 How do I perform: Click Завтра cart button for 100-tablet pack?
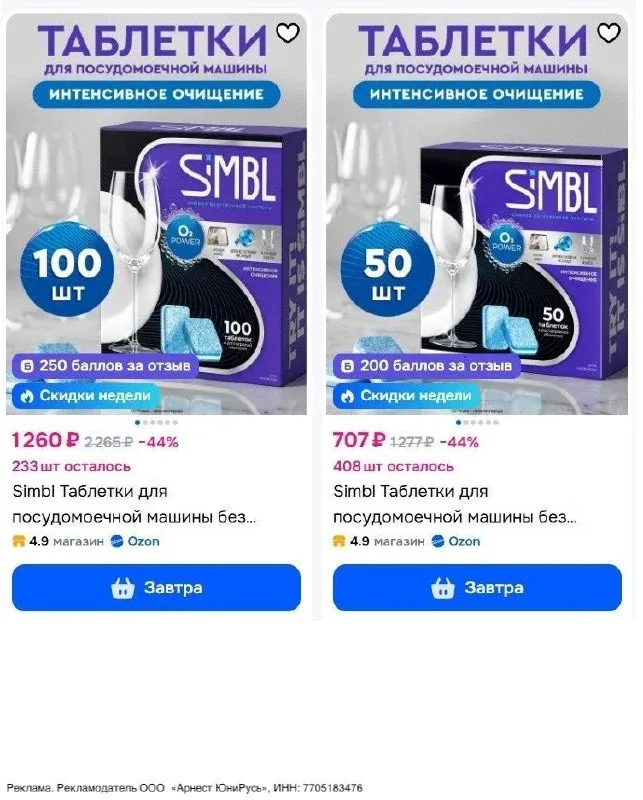coord(156,587)
